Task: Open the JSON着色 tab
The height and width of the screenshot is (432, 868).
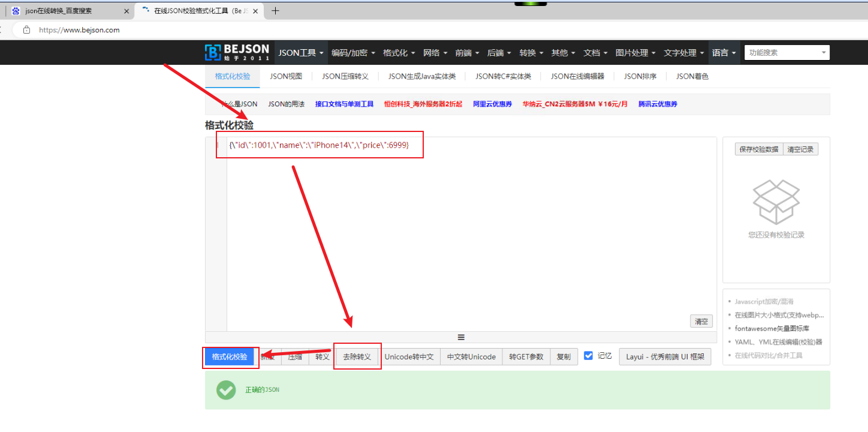Action: click(692, 76)
